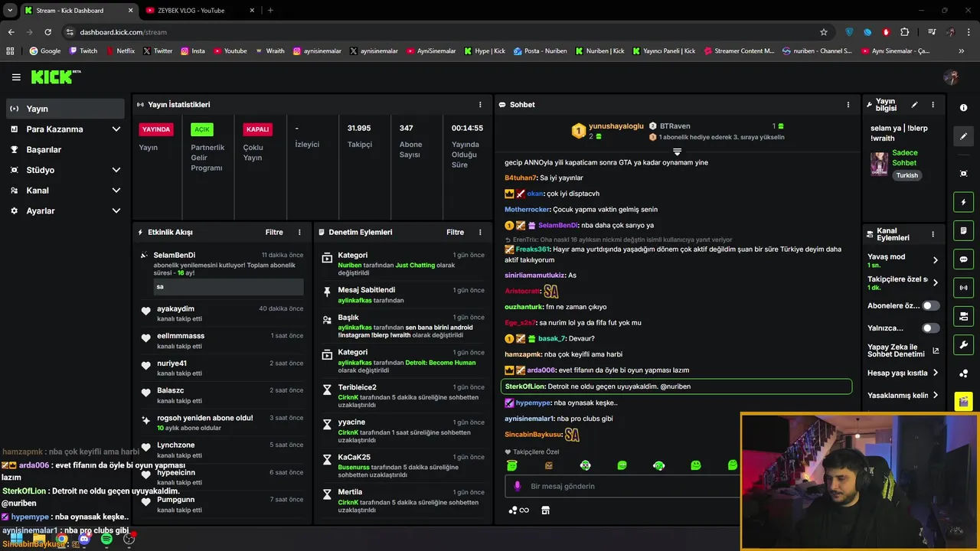Screen dimensions: 980x551
Task: Click the YAYINDA status badge
Action: [x=156, y=129]
